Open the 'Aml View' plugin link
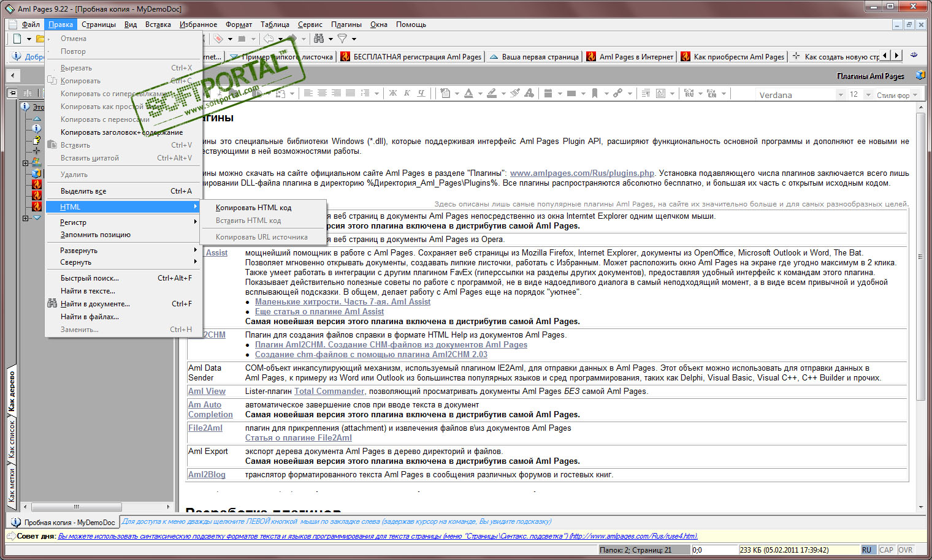 [x=207, y=391]
